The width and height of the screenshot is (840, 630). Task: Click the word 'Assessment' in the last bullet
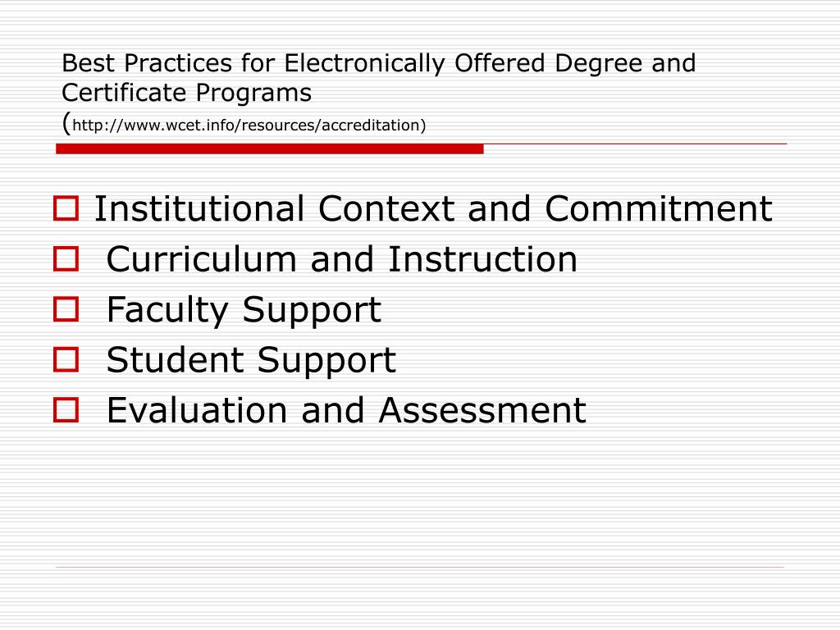pyautogui.click(x=482, y=410)
